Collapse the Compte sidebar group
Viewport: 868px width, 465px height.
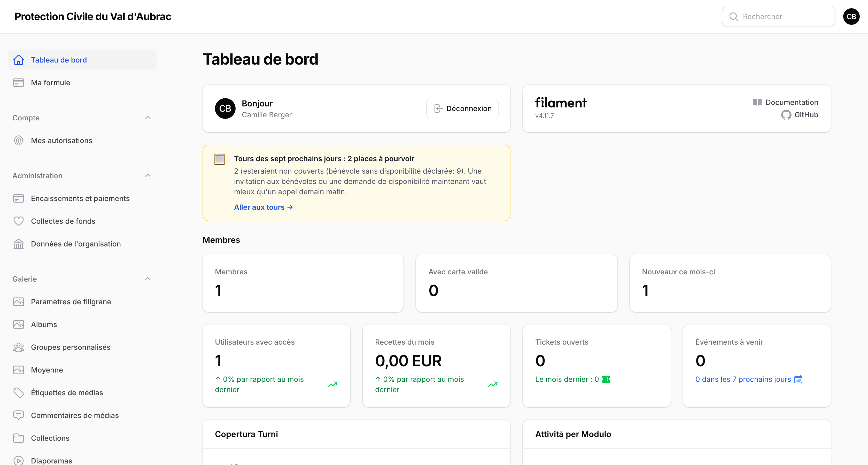point(148,118)
